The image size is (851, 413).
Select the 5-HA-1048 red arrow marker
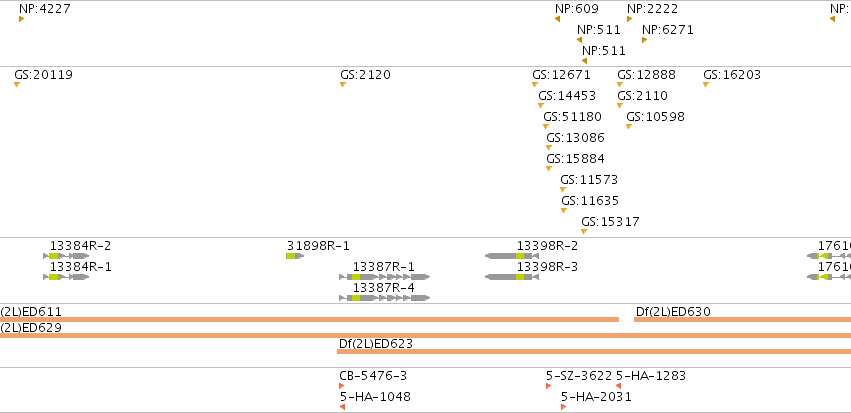pos(342,407)
